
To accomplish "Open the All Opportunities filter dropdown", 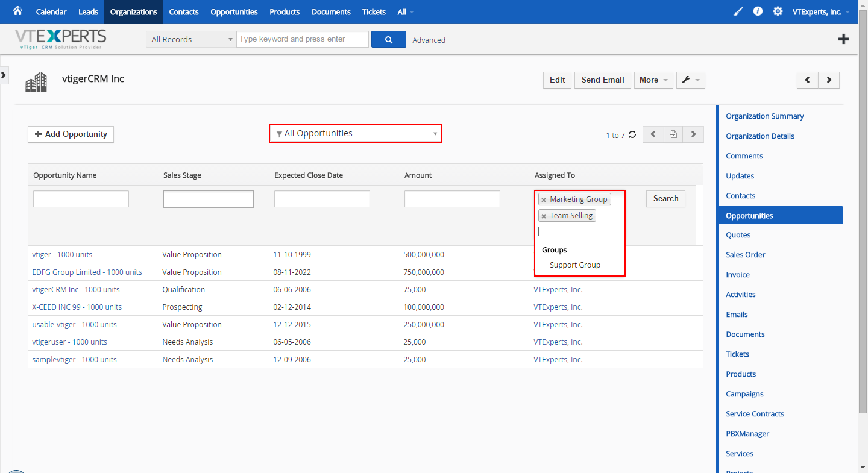I will [x=356, y=133].
